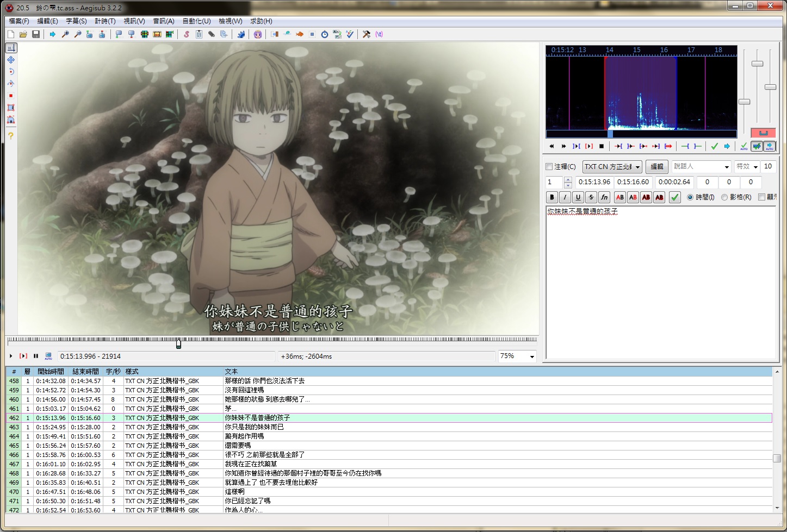Expand the 特效 effect dropdown
This screenshot has width=787, height=532.
coord(755,167)
